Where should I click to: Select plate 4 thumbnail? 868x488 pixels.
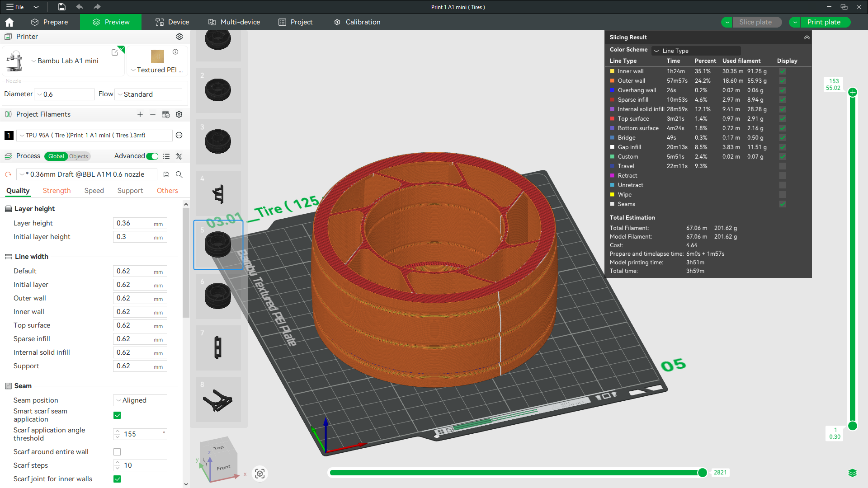pyautogui.click(x=218, y=193)
